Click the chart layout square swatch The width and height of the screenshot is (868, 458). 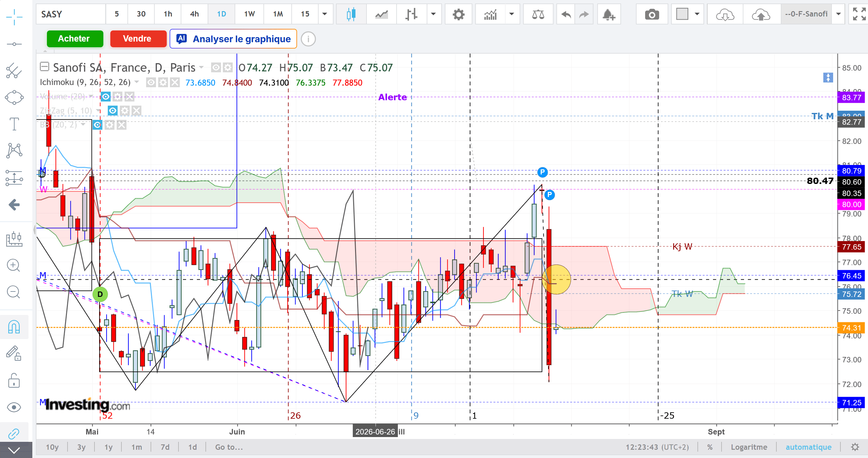click(x=682, y=14)
